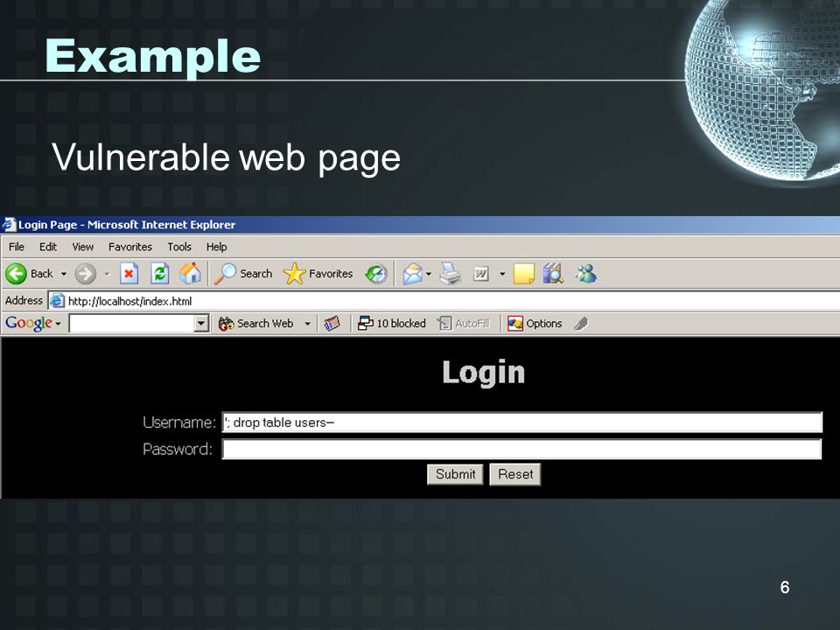The width and height of the screenshot is (840, 630).
Task: Click the page icon in address bar
Action: (x=58, y=301)
